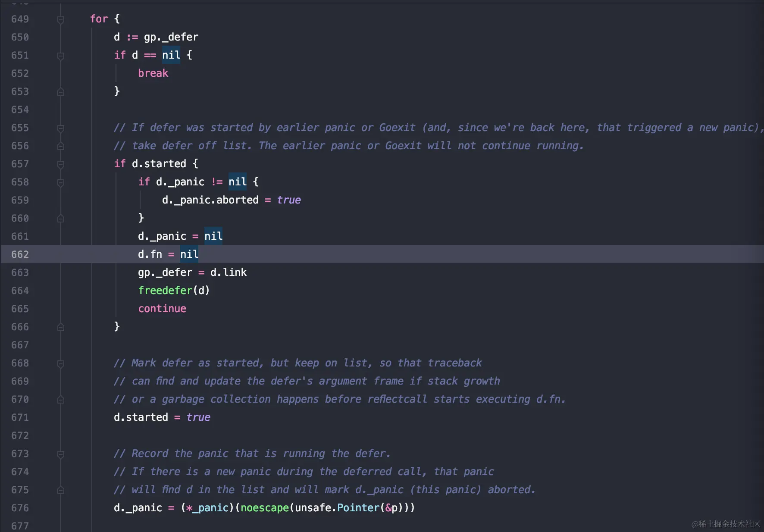Click 'nil' on line 661

213,236
